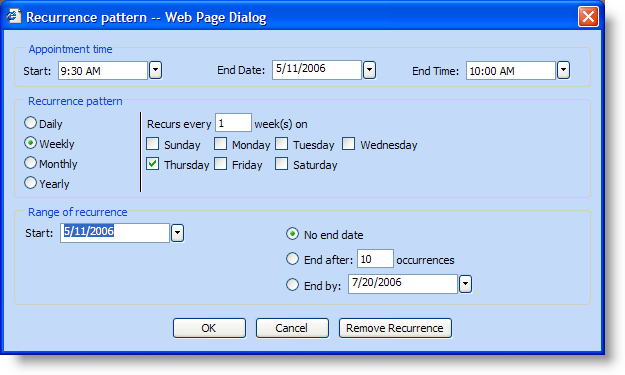
Task: Select the Yearly recurrence option
Action: coord(30,183)
